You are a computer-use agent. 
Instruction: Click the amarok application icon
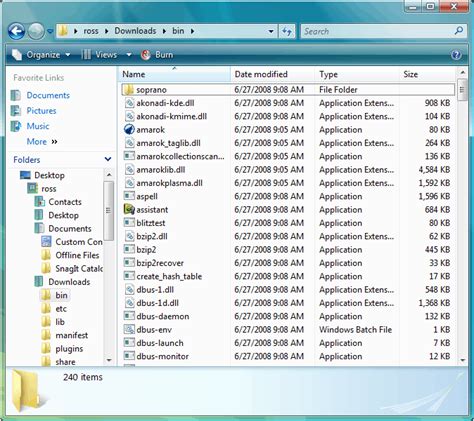point(129,129)
